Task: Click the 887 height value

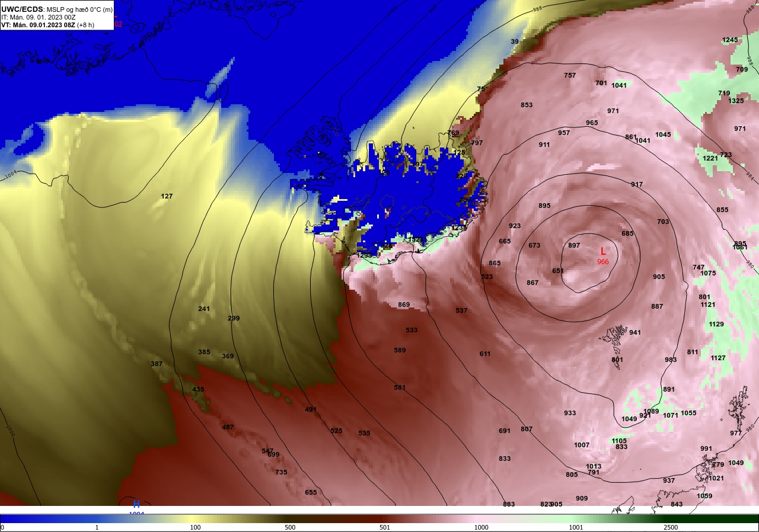Action: tap(657, 307)
